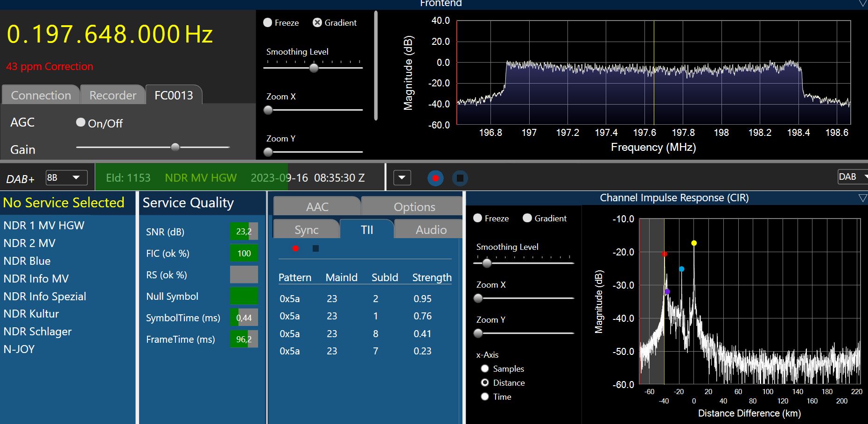Toggle AGC On/Off
Screen dimensions: 868x424
[x=81, y=122]
